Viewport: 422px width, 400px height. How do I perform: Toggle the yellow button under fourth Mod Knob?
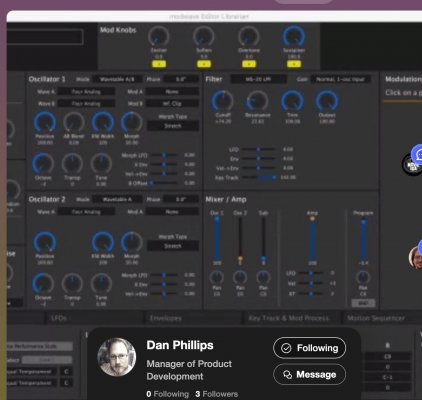[x=294, y=64]
